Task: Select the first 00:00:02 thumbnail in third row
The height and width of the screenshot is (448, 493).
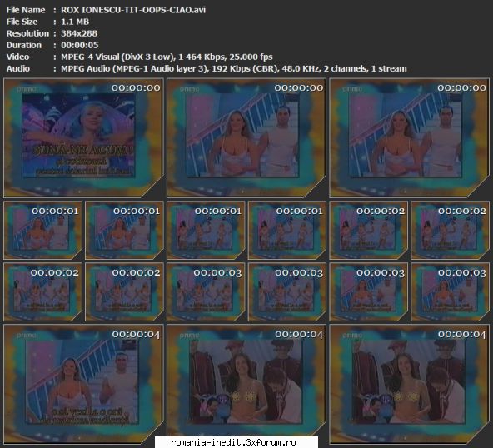Action: pyautogui.click(x=42, y=292)
